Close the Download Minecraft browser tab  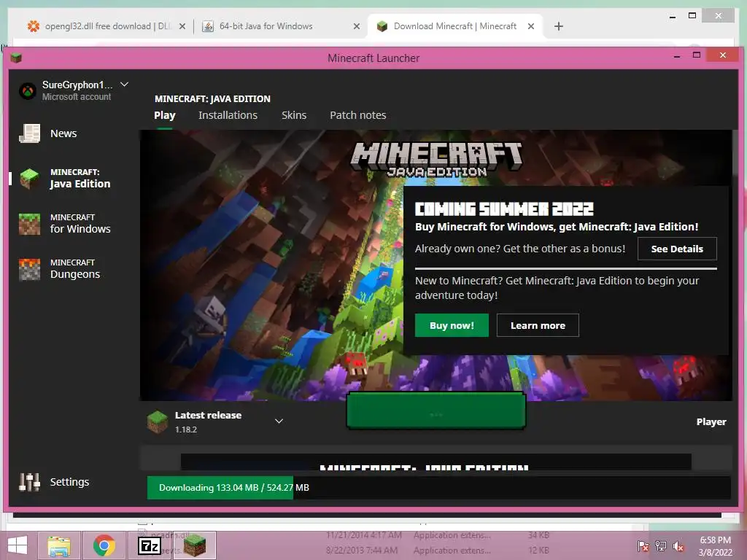point(531,27)
